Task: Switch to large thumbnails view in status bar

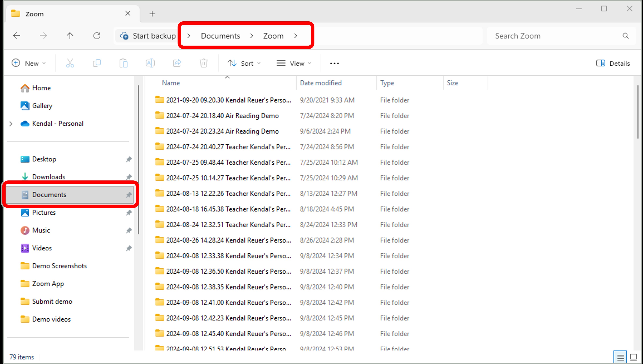Action: 633,357
